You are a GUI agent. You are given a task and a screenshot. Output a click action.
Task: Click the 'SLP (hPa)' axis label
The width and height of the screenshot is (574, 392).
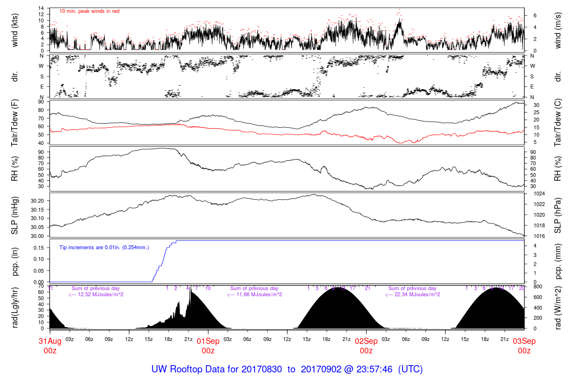point(558,216)
